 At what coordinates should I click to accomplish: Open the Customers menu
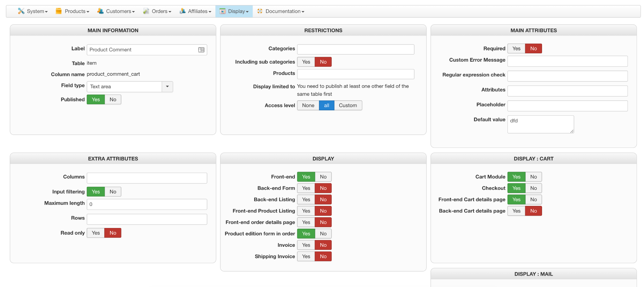[x=116, y=11]
